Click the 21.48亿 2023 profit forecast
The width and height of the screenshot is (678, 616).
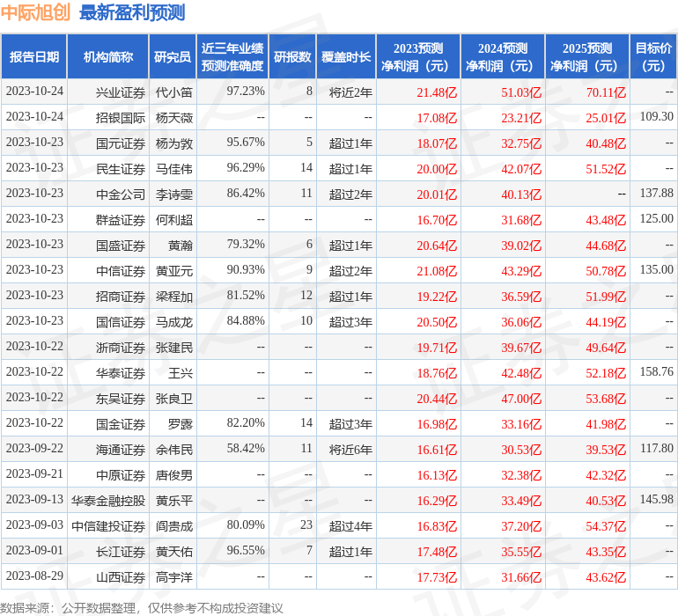tap(436, 92)
